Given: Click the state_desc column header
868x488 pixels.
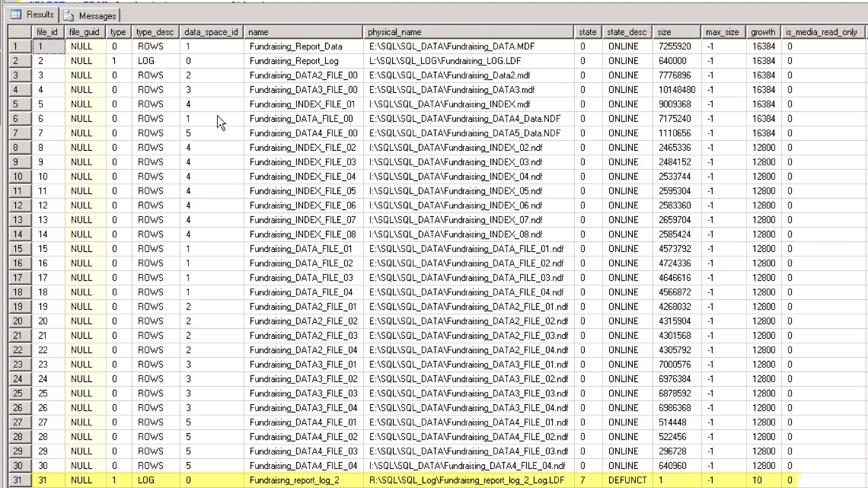Looking at the screenshot, I should 626,32.
